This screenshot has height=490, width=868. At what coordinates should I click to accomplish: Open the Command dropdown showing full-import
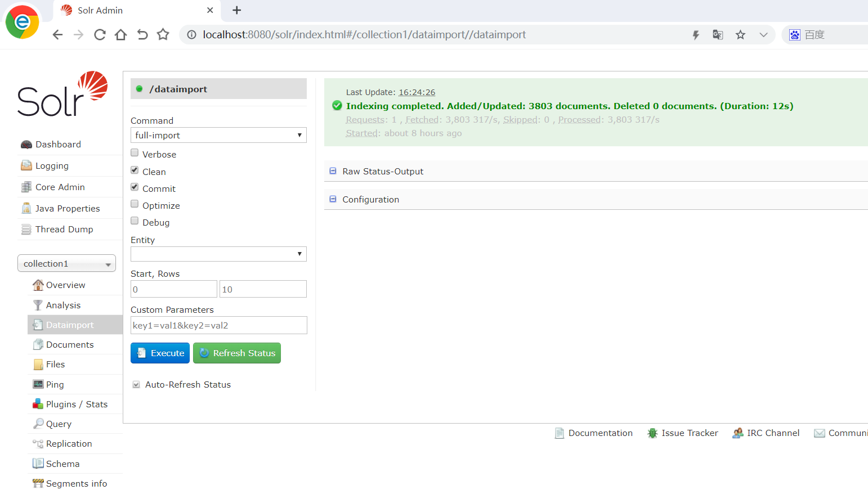pyautogui.click(x=218, y=135)
